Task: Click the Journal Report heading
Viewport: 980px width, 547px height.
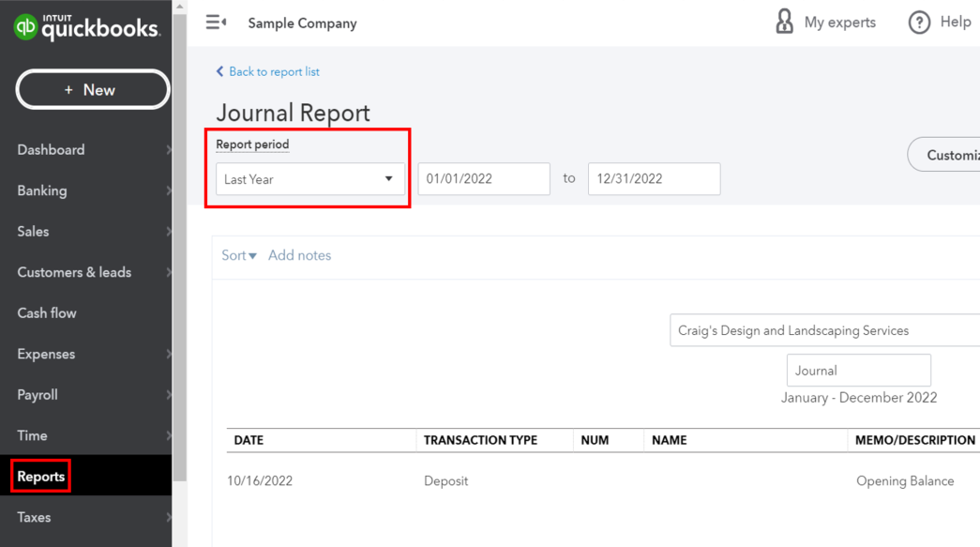Action: [294, 114]
